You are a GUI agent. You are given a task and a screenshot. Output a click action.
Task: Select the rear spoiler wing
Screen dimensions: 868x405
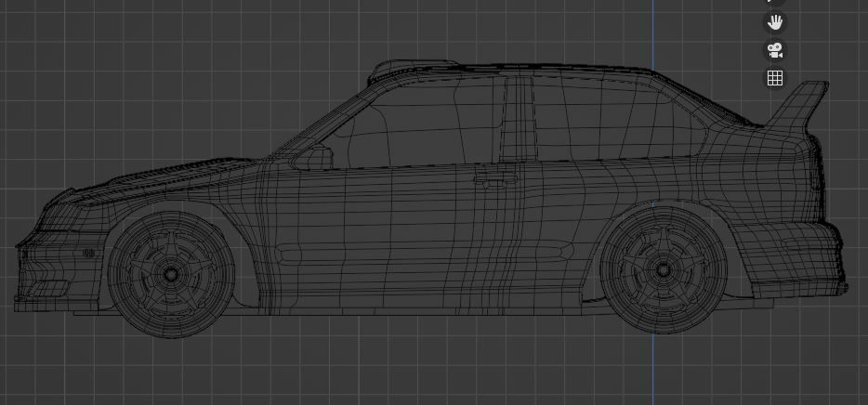coord(797,106)
